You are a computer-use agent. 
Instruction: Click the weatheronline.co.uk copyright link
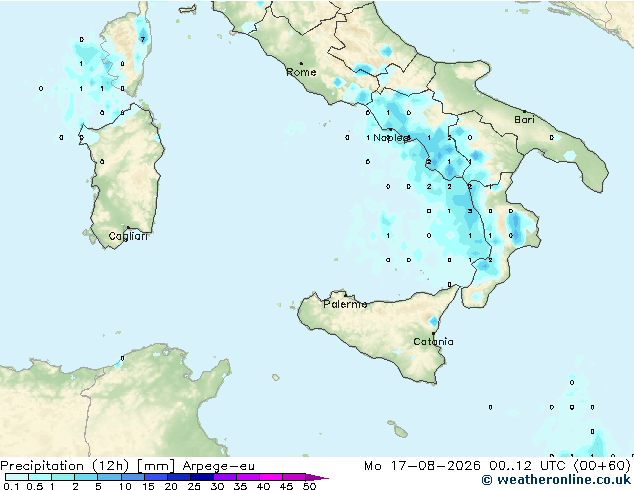coord(556,480)
